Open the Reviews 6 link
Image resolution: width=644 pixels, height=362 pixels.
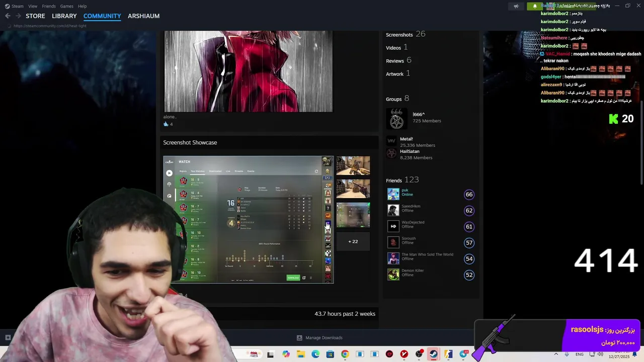[x=398, y=60]
